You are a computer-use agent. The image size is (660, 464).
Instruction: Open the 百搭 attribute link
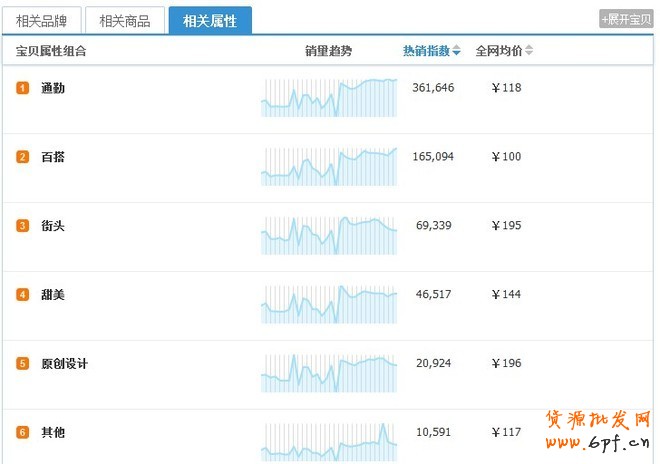point(53,157)
